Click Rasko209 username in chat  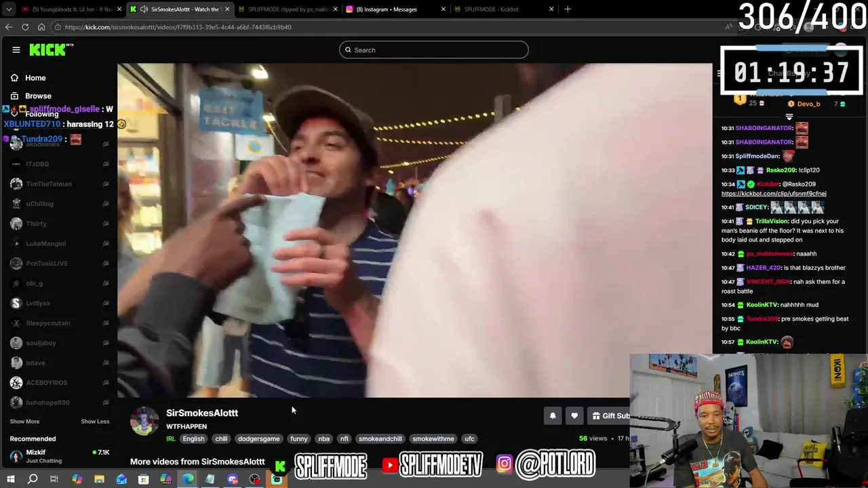(782, 170)
